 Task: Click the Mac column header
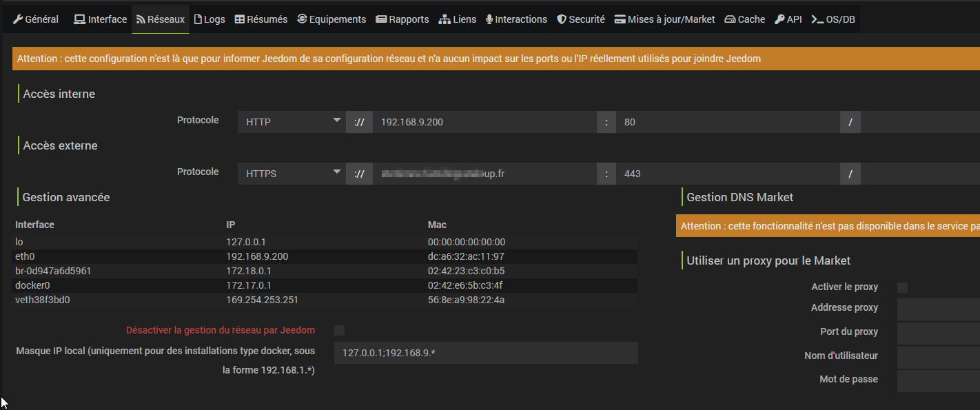(437, 225)
